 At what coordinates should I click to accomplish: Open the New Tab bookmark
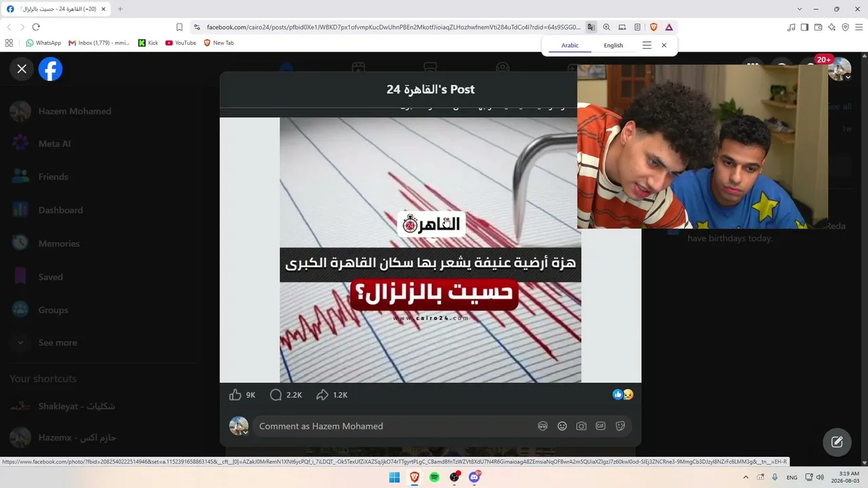[x=218, y=43]
